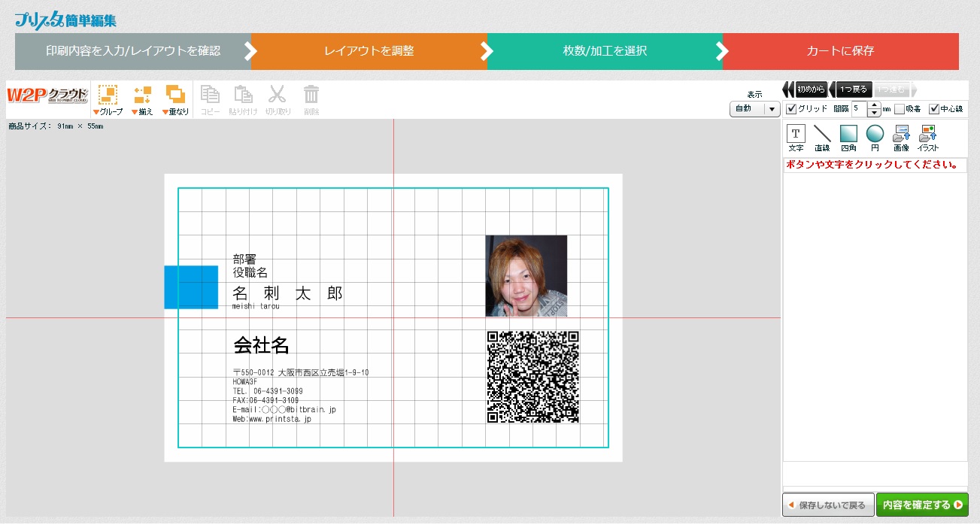Select the 名 刺 太 郎 name text
The width and height of the screenshot is (980, 528).
pos(288,293)
